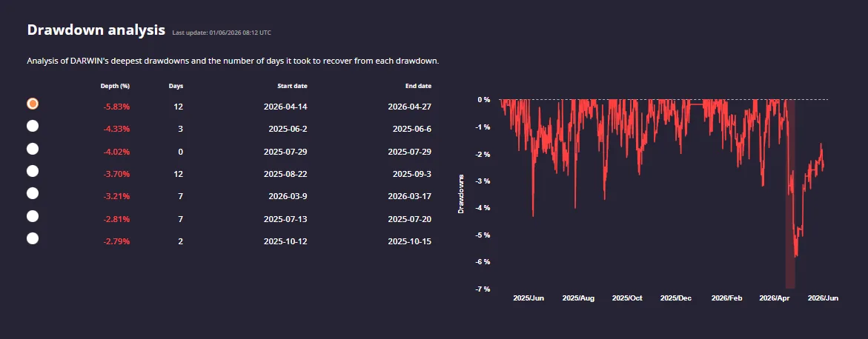Click start date 2025-06-2
Viewport: 868px width, 339px height.
(288, 130)
